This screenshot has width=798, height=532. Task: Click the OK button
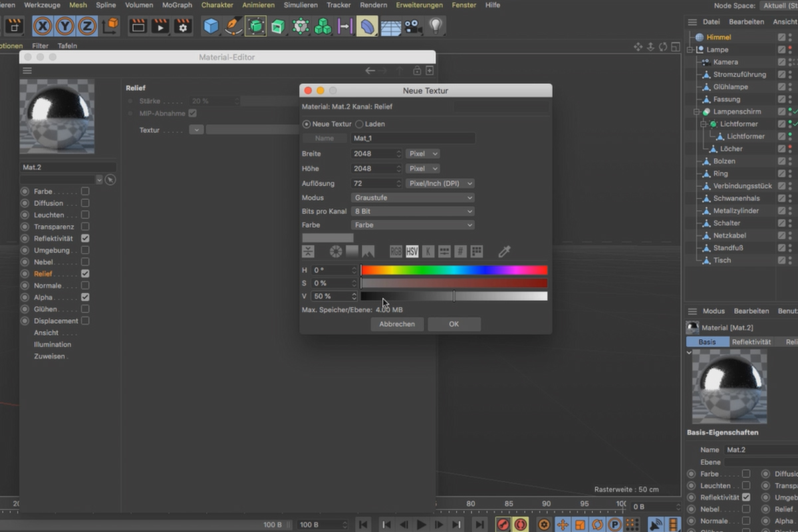(x=454, y=325)
